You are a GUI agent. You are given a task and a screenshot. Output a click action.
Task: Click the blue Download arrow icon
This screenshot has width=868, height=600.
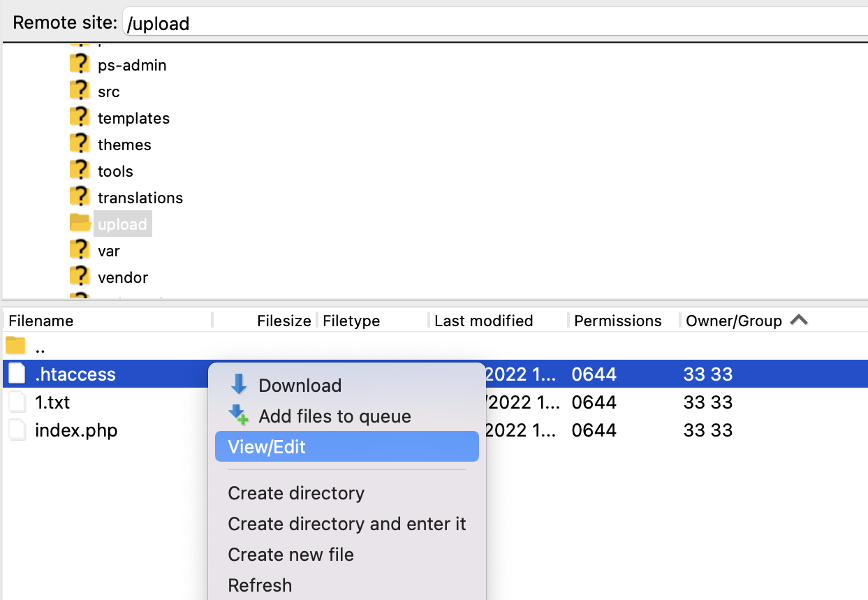click(239, 385)
